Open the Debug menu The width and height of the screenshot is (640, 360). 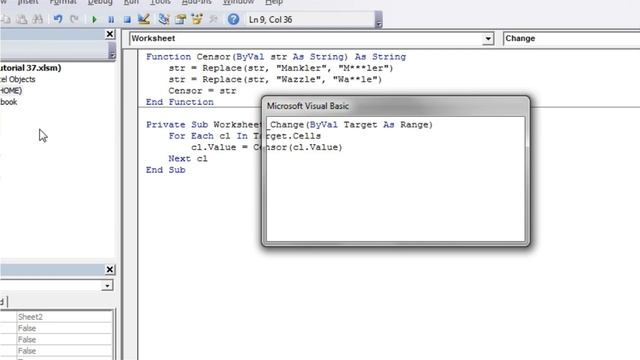click(x=100, y=2)
